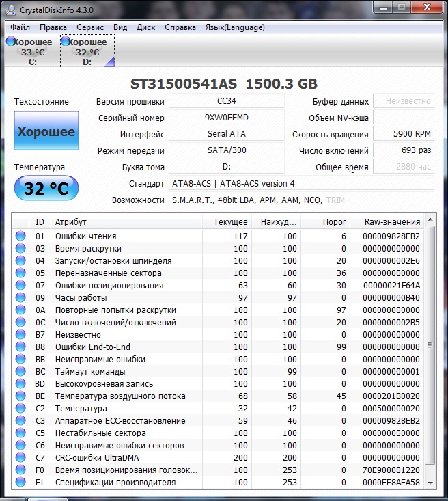Click status orb for Время позиционирования головок
The height and width of the screenshot is (501, 448).
[20, 470]
